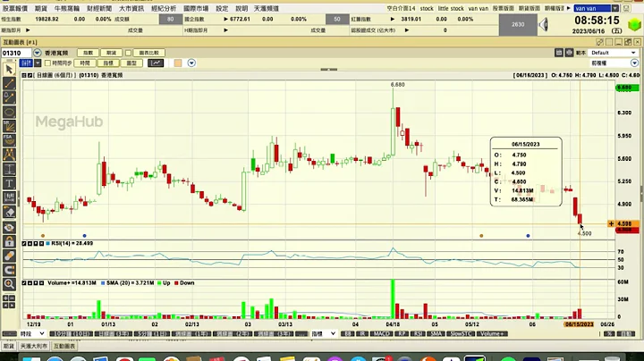The image size is (644, 361).
Task: Select the trend line drawing tool
Action: click(x=9, y=84)
